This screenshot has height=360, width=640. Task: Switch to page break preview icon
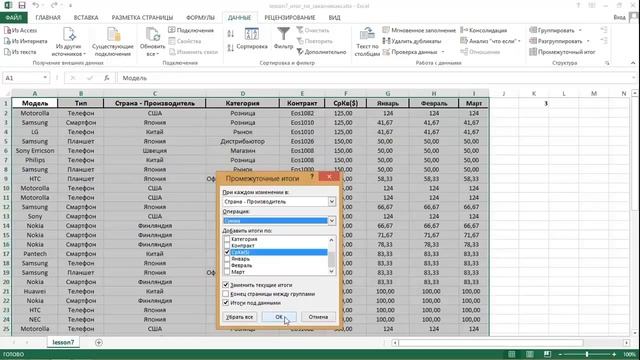(547, 354)
